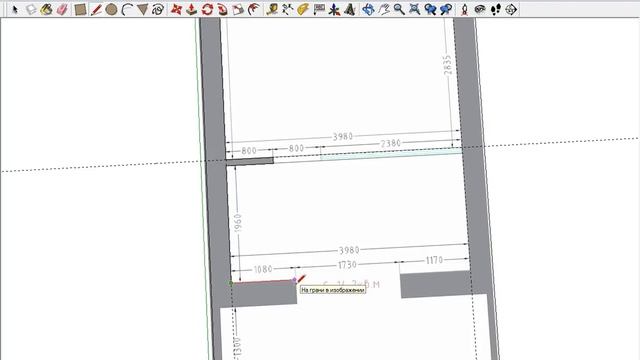Screen dimensions: 640x360
Task: Select the arrow Select tool
Action: pos(16,9)
